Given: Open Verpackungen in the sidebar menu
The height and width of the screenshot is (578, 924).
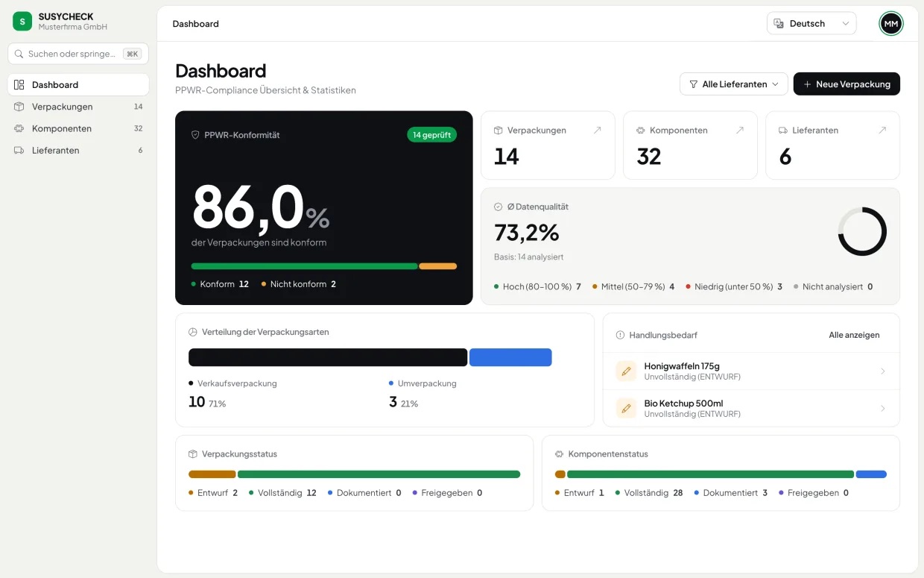Looking at the screenshot, I should tap(78, 107).
